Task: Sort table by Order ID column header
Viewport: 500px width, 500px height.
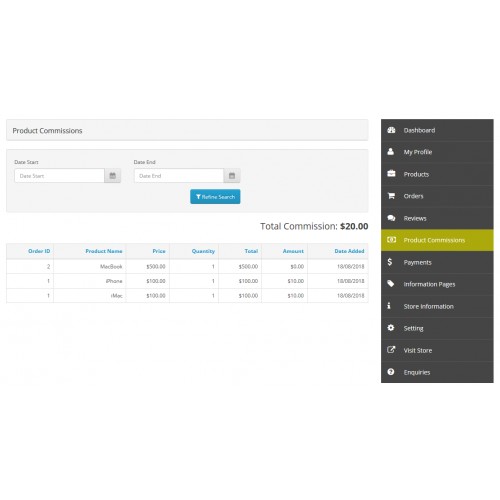Action: [x=39, y=251]
